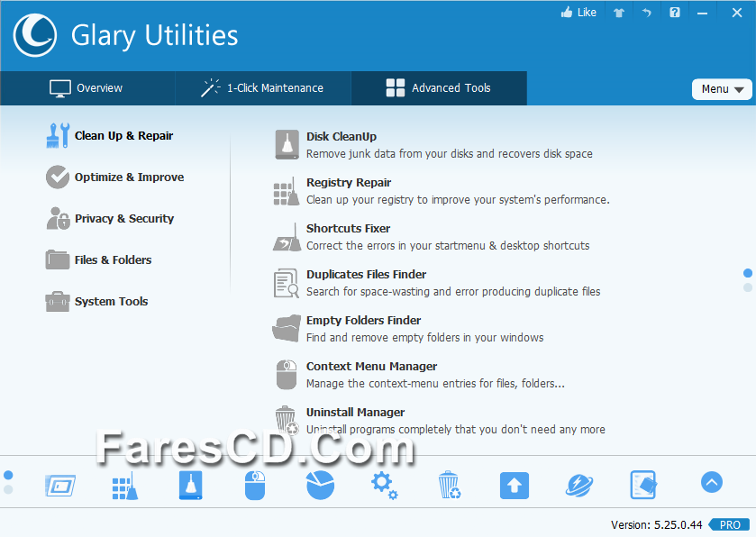756x537 pixels.
Task: Click the Clean Up & Repair brush-wrench icon
Action: click(58, 135)
